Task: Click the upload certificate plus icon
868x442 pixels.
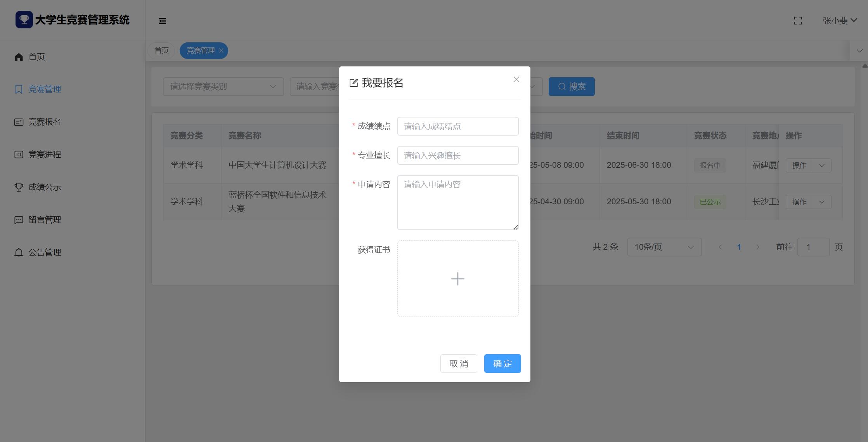Action: (458, 279)
